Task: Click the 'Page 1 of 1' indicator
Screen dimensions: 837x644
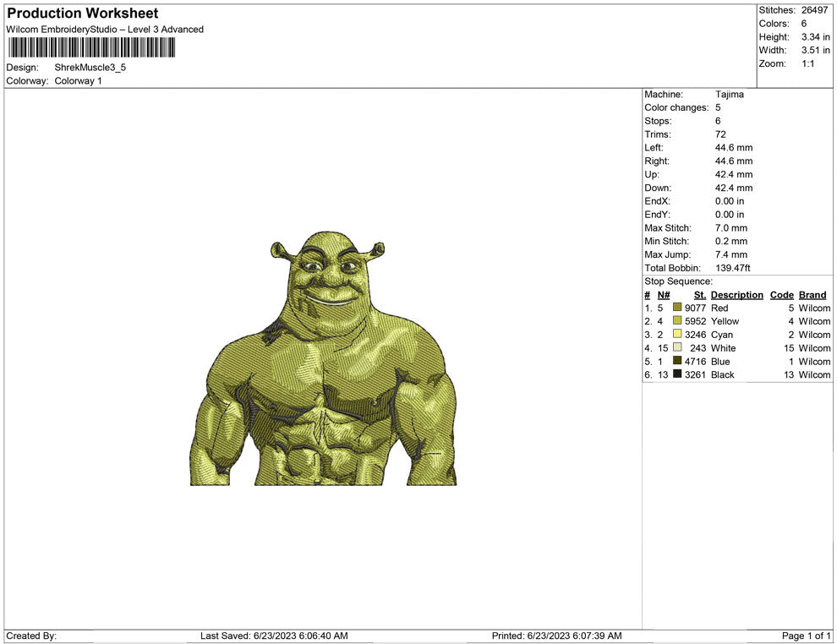Action: pos(806,636)
